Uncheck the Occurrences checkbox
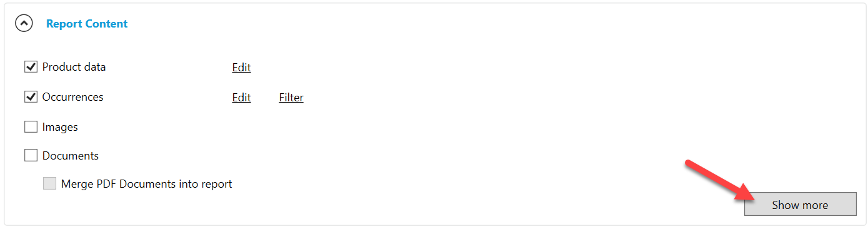This screenshot has width=868, height=229. pyautogui.click(x=31, y=97)
